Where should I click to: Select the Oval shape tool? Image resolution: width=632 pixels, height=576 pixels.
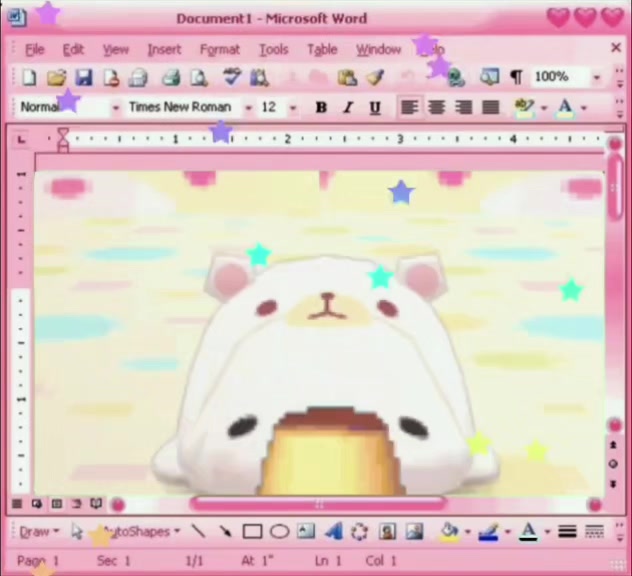tap(279, 531)
